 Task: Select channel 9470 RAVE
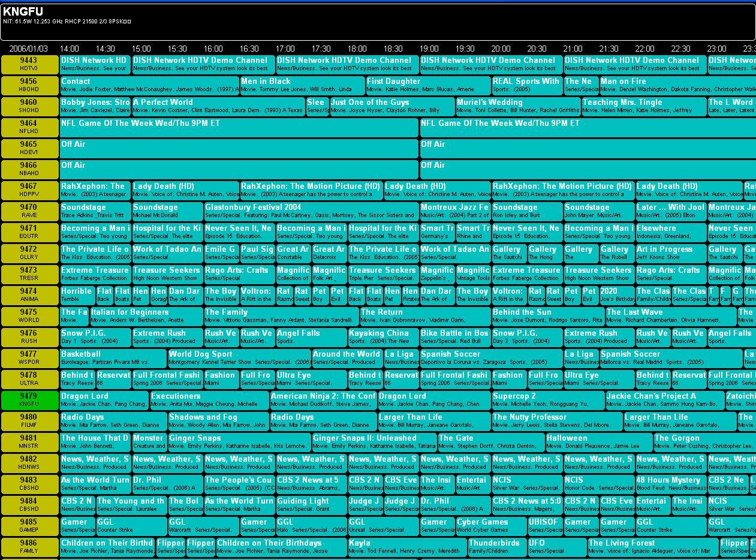point(29,211)
